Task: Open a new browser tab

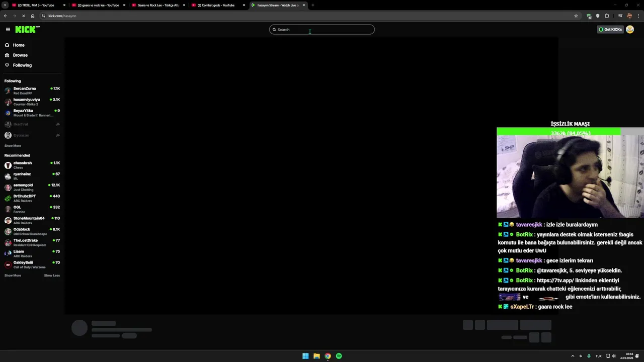Action: (x=312, y=5)
